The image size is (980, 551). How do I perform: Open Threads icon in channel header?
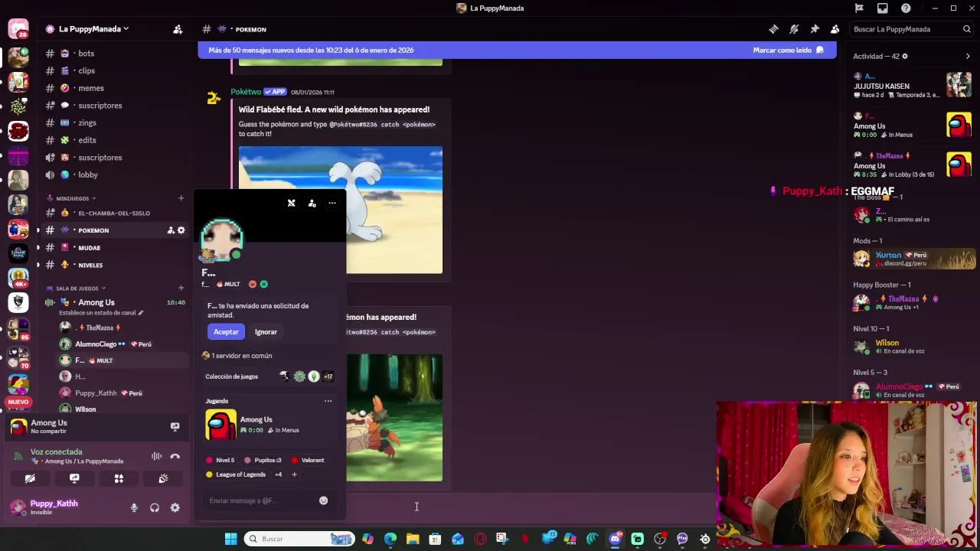coord(773,29)
